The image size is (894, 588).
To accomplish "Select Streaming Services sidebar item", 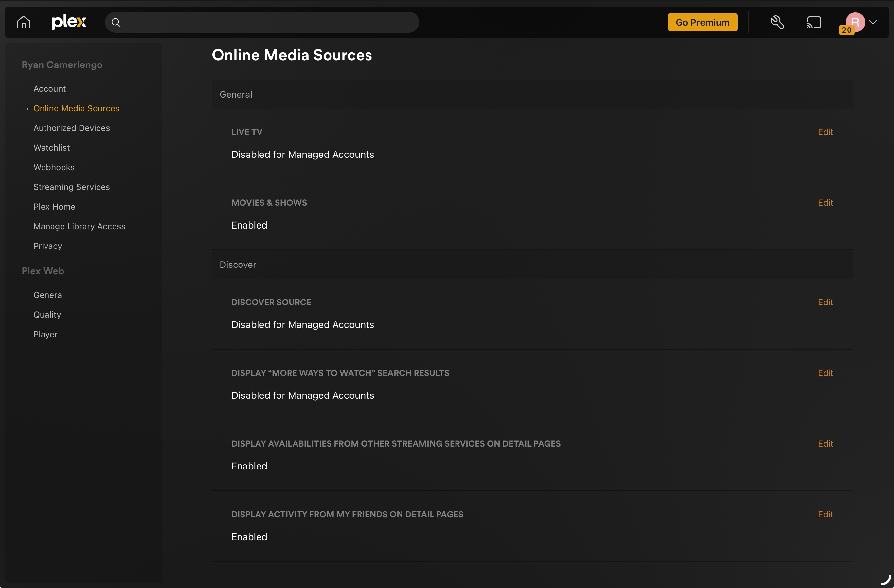I will pos(71,187).
